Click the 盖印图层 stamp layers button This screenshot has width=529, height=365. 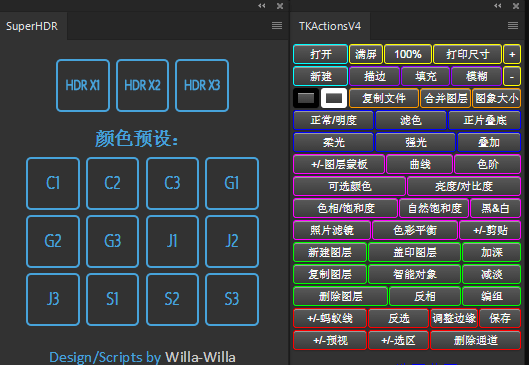pyautogui.click(x=415, y=252)
